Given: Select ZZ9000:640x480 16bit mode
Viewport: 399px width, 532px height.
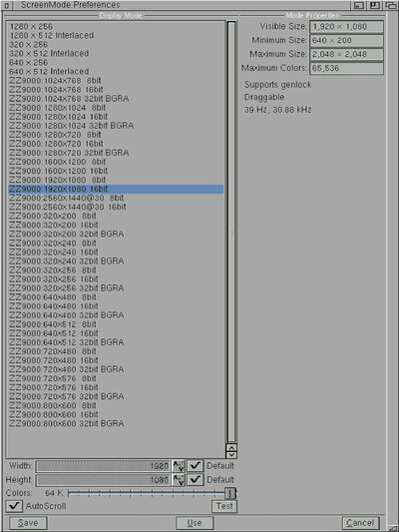Looking at the screenshot, I should 116,306.
